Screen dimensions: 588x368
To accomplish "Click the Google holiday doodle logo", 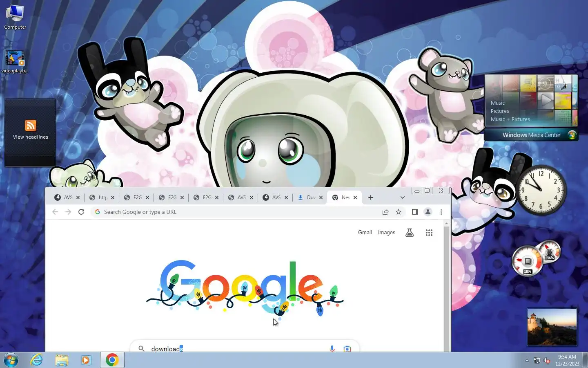I will [245, 288].
